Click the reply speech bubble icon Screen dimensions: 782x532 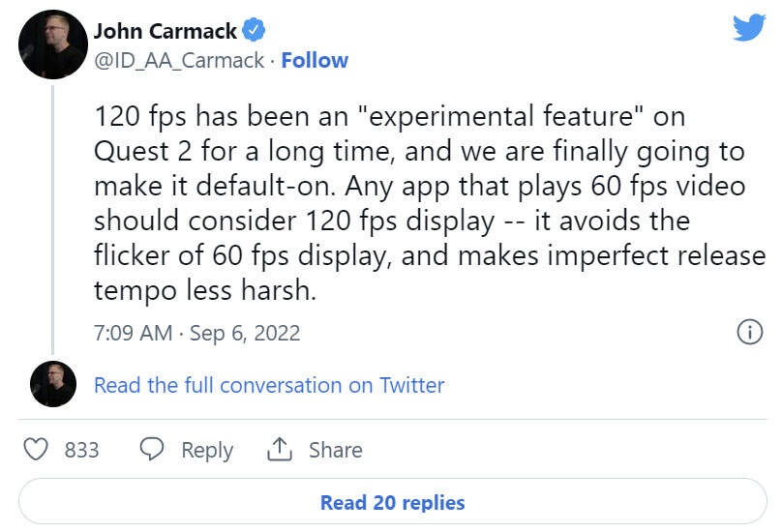152,450
